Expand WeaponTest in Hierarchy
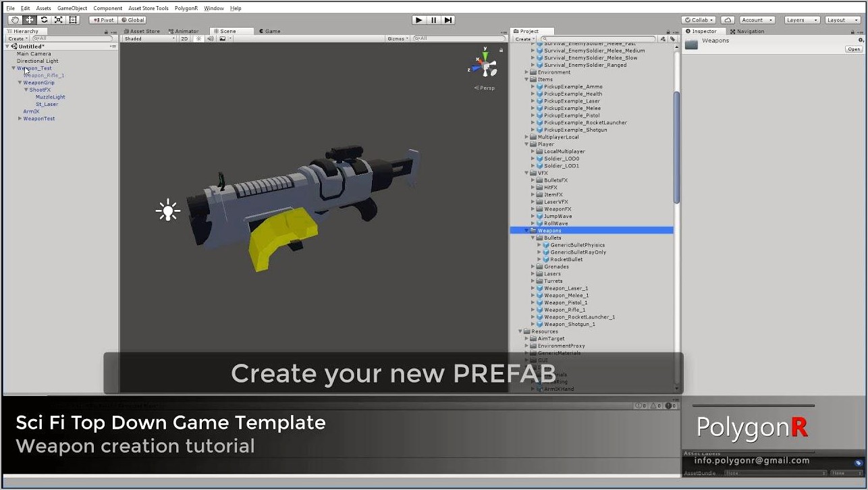The width and height of the screenshot is (868, 490). pyautogui.click(x=20, y=118)
